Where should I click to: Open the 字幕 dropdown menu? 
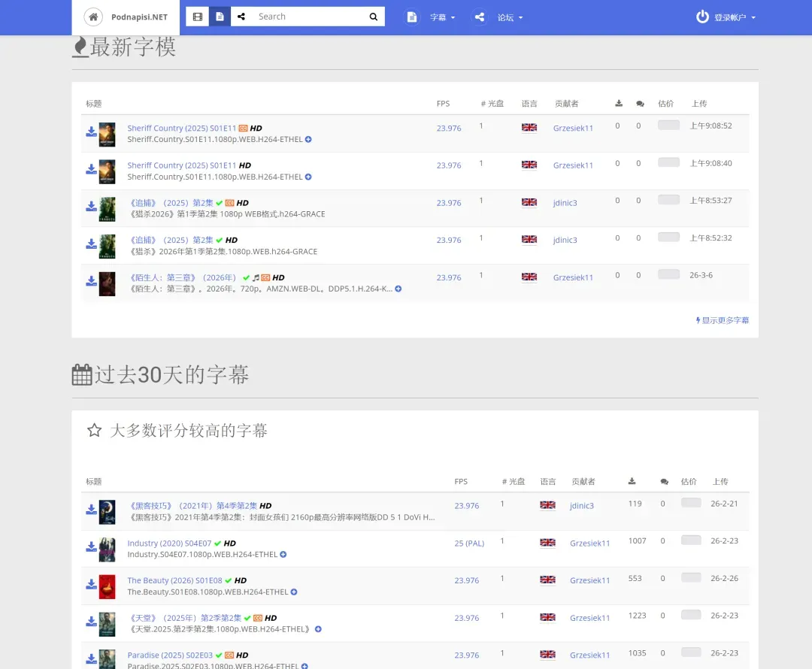tap(442, 17)
